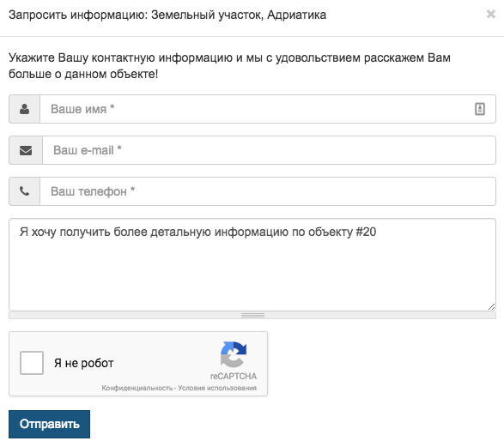Check the 'Я не робот' checkbox
504x447 pixels.
(32, 363)
